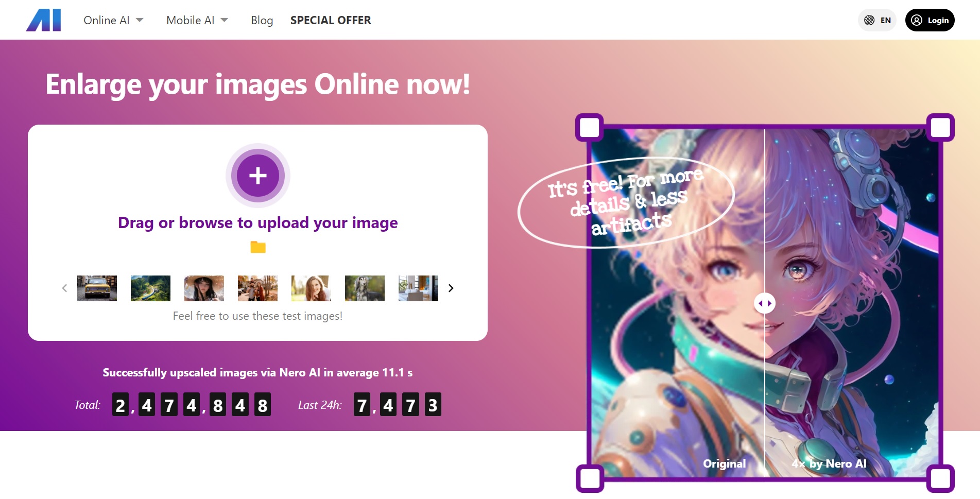Viewport: 980px width, 499px height.
Task: Go to the Blog page
Action: tap(262, 20)
